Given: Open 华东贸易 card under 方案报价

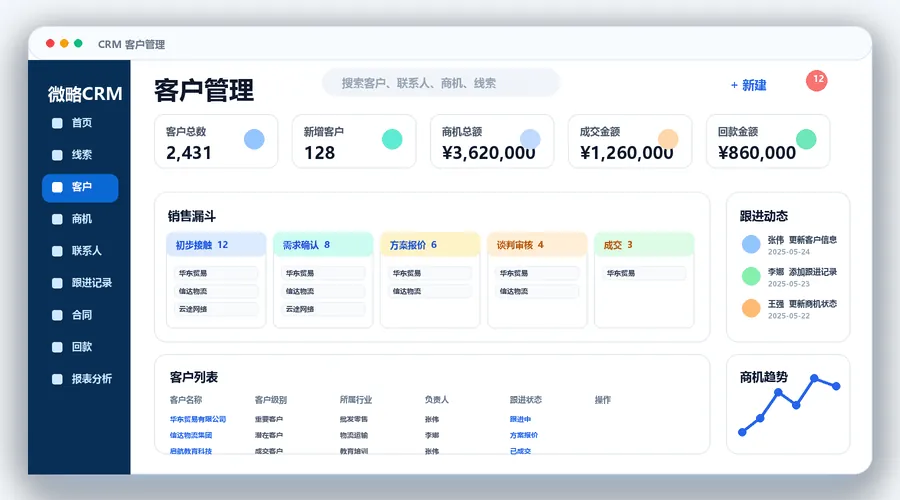Looking at the screenshot, I should point(430,273).
